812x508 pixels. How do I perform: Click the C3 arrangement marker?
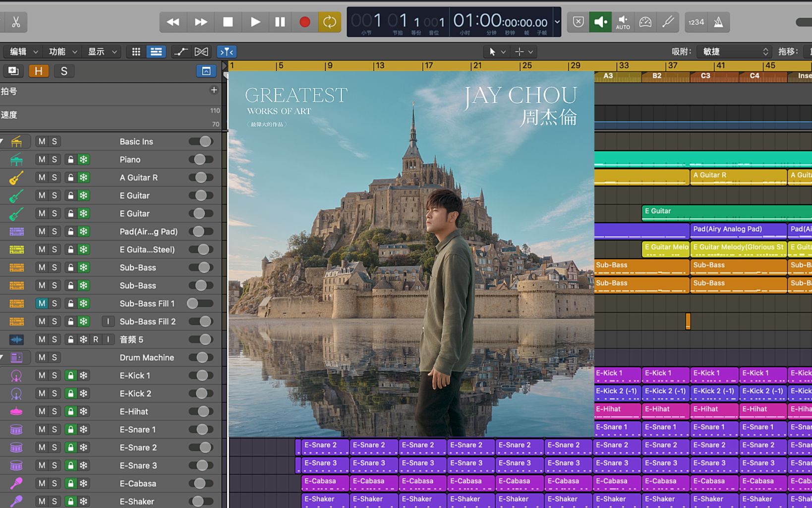tap(714, 76)
